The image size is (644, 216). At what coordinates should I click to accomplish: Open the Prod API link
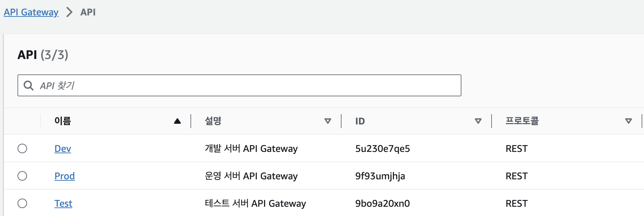tap(64, 176)
